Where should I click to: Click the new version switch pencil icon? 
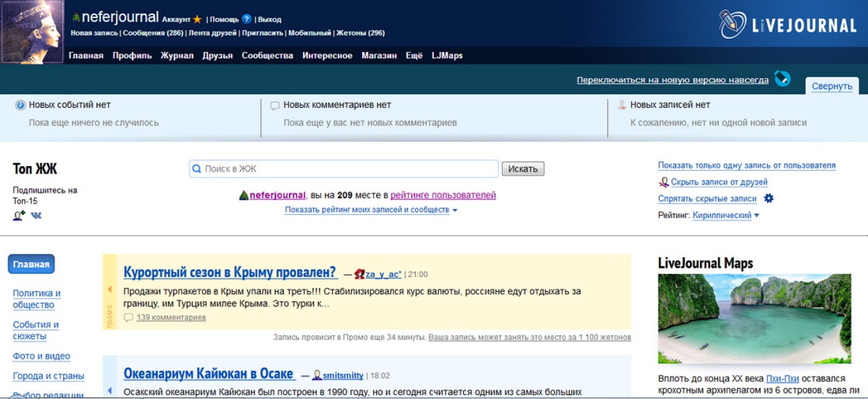(783, 79)
